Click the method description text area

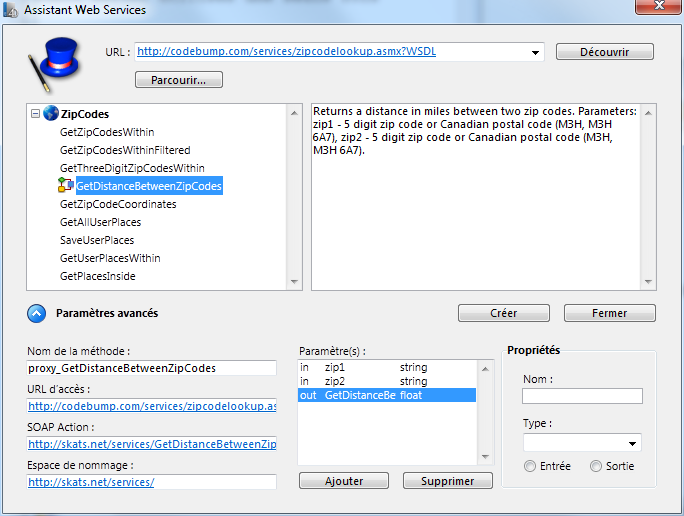476,197
